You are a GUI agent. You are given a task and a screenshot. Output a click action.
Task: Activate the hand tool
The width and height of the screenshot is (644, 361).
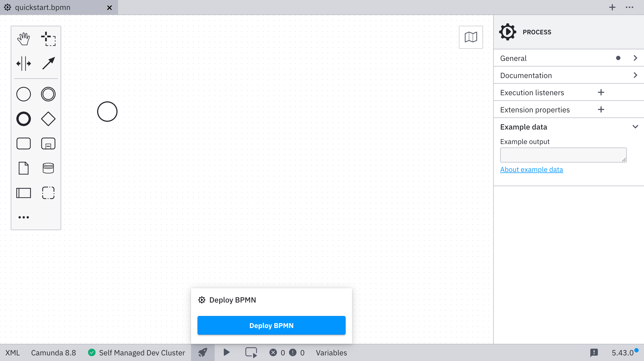(24, 39)
